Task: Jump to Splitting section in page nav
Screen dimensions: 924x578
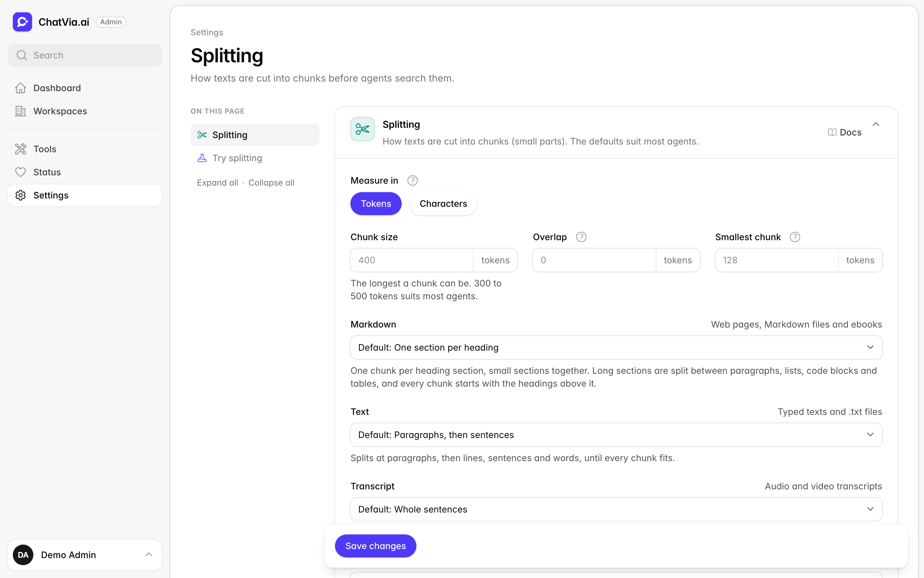Action: (255, 135)
